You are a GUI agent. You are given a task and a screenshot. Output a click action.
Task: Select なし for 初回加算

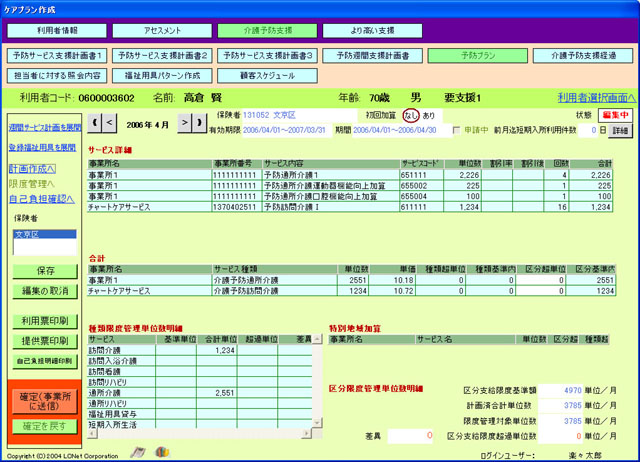411,116
